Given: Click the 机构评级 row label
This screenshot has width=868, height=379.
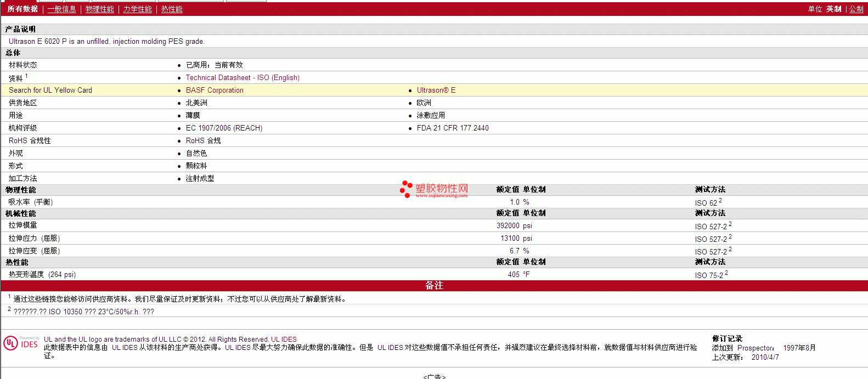Looking at the screenshot, I should coord(23,128).
